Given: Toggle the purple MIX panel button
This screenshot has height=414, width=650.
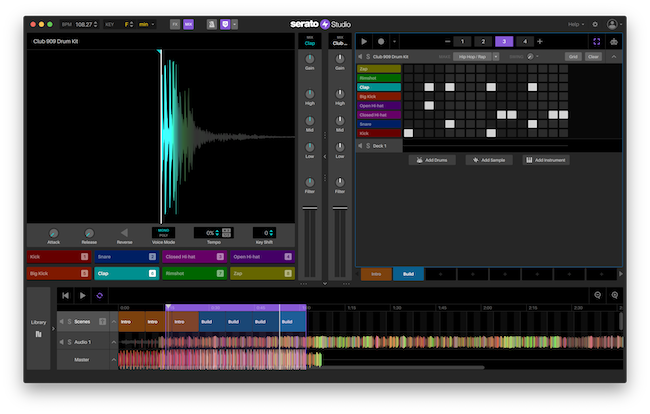Looking at the screenshot, I should (x=188, y=24).
